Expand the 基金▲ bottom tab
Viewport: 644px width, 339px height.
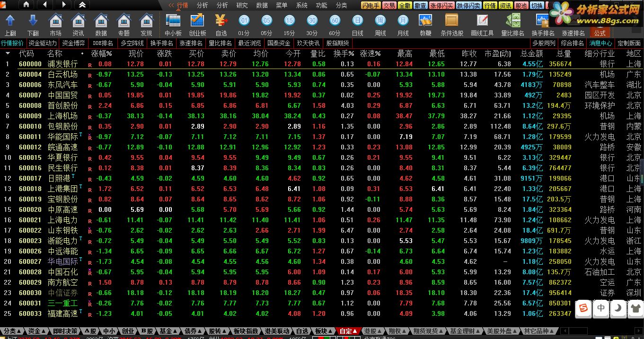(x=168, y=331)
